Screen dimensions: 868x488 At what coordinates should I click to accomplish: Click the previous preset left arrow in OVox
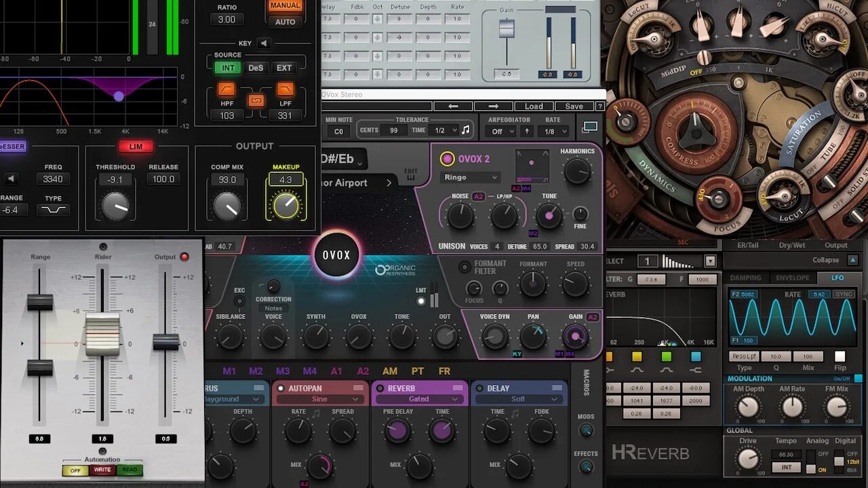[x=453, y=106]
